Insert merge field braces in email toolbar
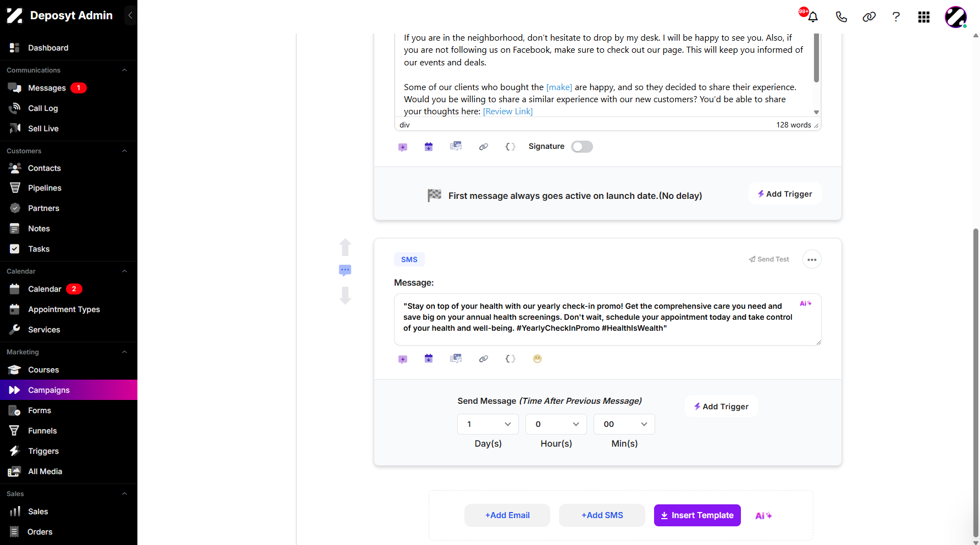Screen dimensions: 980x545 coord(510,147)
